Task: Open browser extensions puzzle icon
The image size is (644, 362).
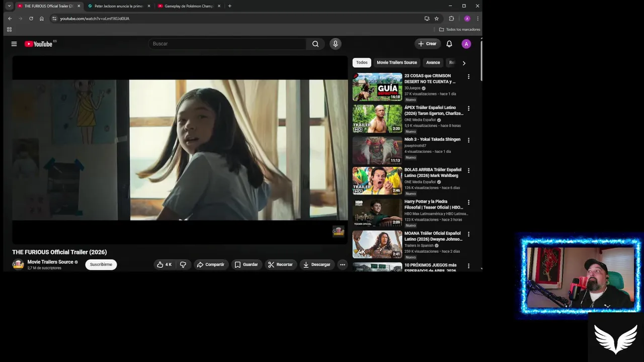Action: pyautogui.click(x=451, y=19)
